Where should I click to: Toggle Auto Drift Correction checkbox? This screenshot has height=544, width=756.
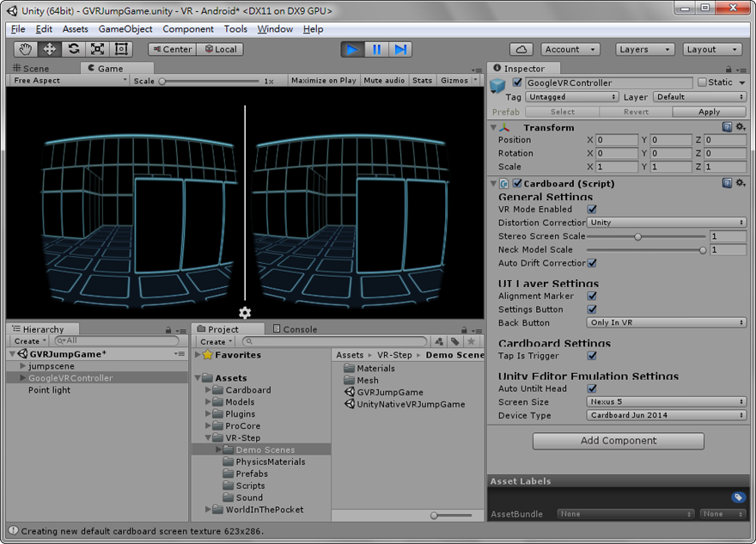[592, 263]
